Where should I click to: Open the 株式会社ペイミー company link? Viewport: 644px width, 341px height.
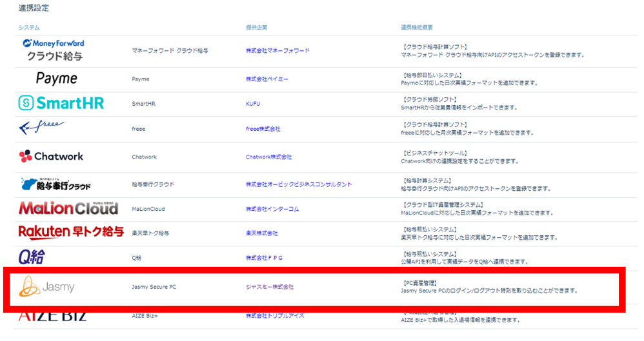tap(267, 79)
